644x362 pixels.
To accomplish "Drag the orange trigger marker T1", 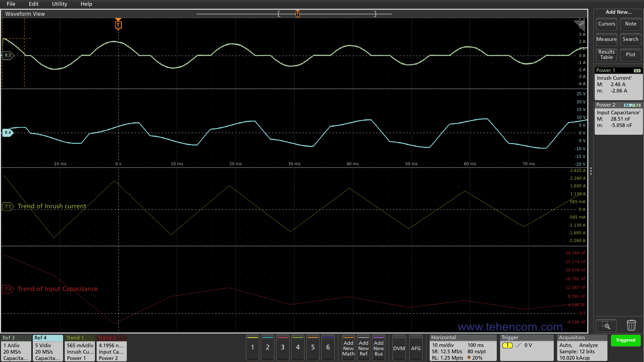I will 118,24.
